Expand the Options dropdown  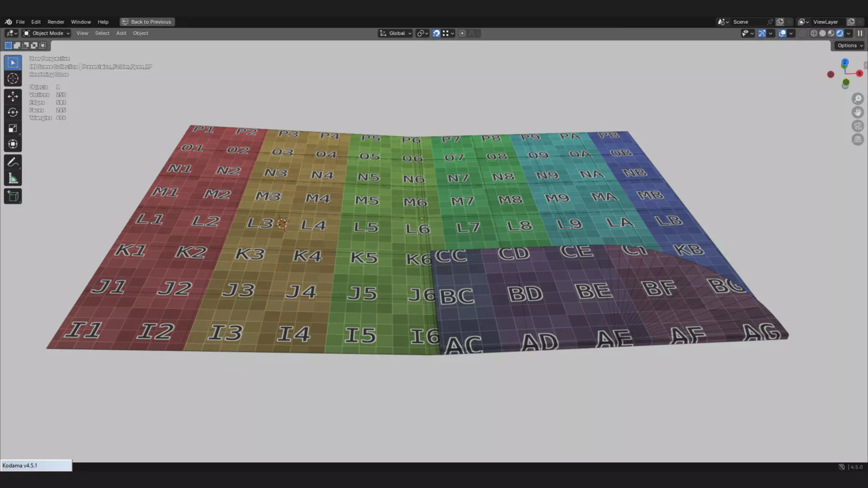click(x=849, y=46)
